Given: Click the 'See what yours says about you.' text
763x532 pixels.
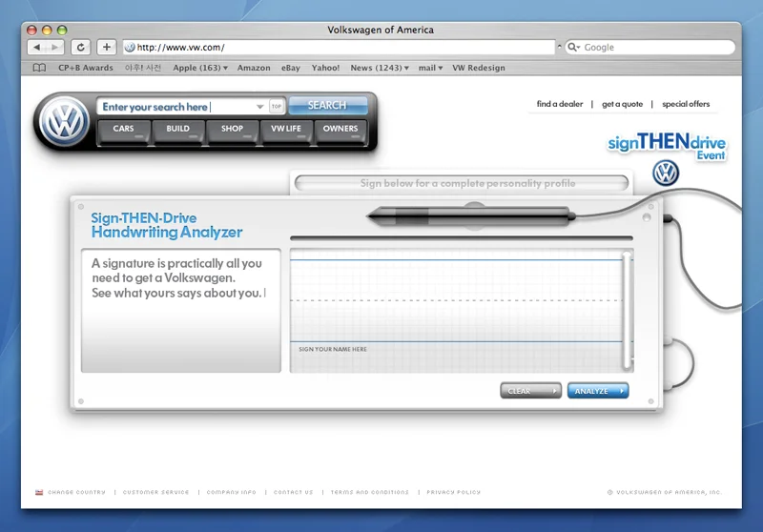Looking at the screenshot, I should coord(176,293).
